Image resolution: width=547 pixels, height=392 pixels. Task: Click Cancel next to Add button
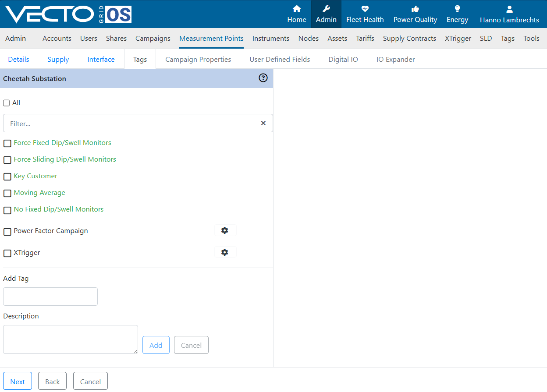click(191, 345)
